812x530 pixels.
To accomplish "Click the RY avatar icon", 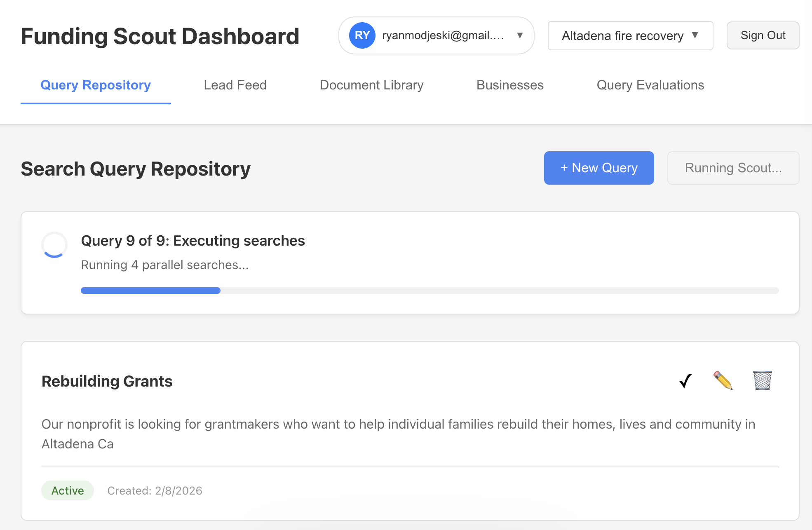I will [x=361, y=35].
